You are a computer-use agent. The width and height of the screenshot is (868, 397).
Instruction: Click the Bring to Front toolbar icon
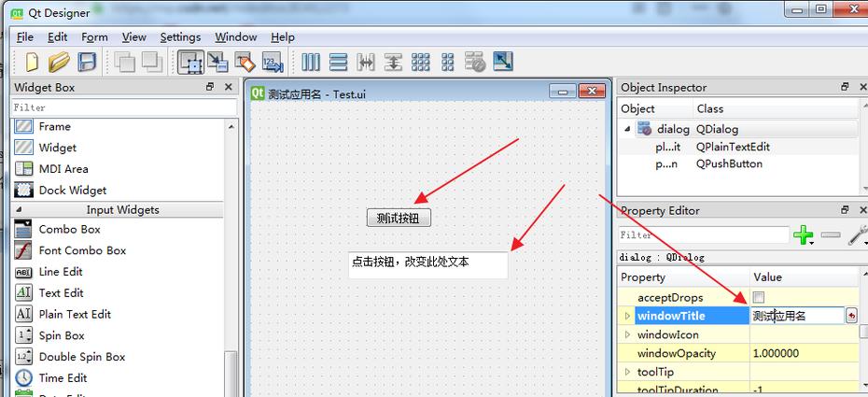click(x=152, y=62)
